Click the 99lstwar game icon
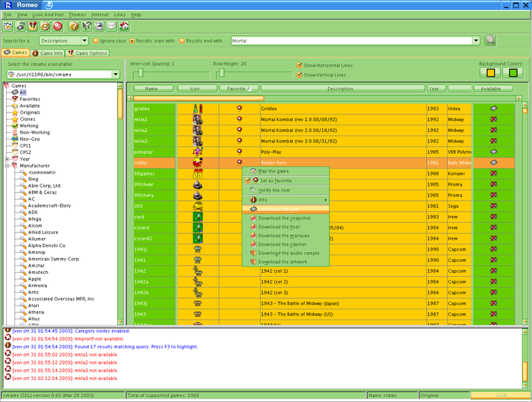This screenshot has height=402, width=532. [x=197, y=184]
